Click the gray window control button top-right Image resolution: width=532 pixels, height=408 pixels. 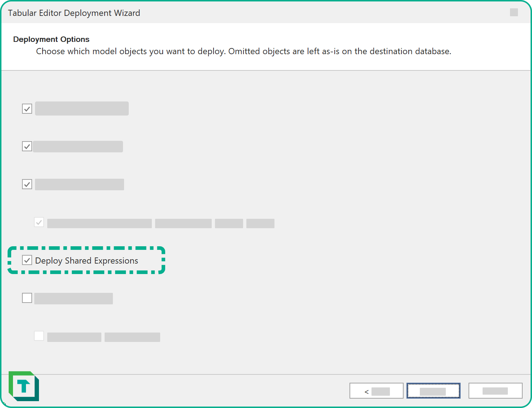(514, 12)
